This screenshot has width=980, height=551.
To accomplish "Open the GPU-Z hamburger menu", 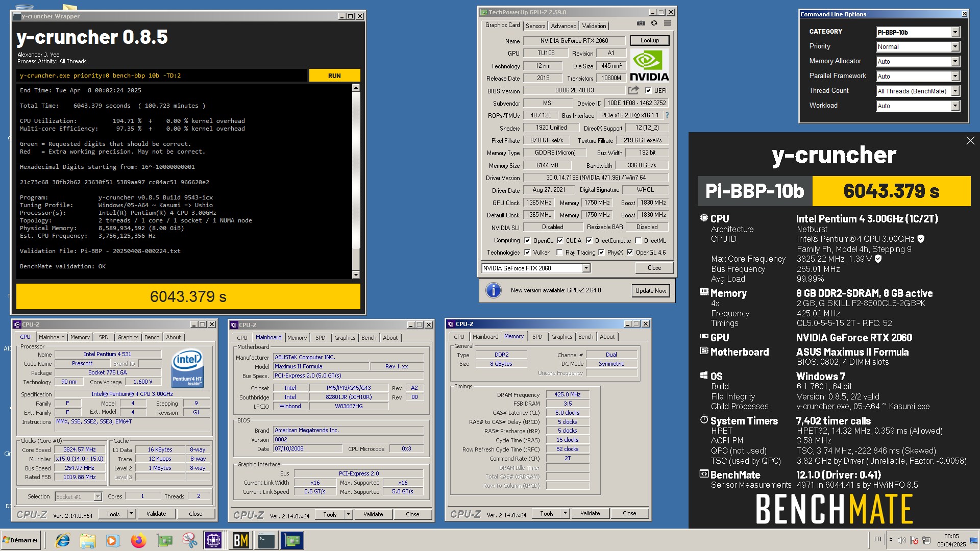I will [667, 23].
